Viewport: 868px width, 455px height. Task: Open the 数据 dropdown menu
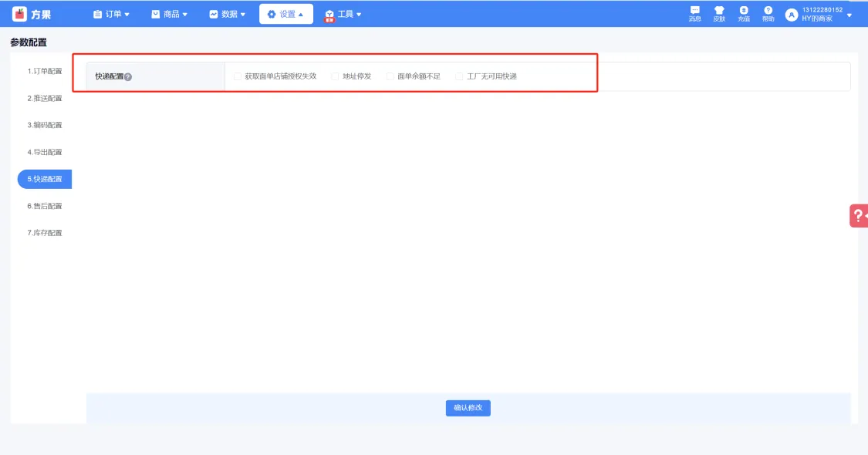tap(227, 14)
